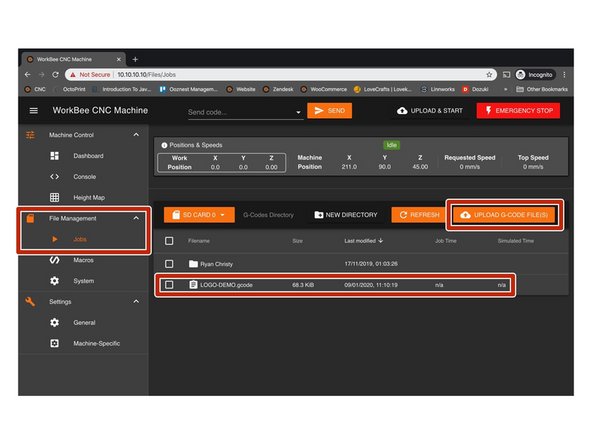Click the Ryan Christy folder icon
The height and width of the screenshot is (444, 592).
click(x=193, y=264)
